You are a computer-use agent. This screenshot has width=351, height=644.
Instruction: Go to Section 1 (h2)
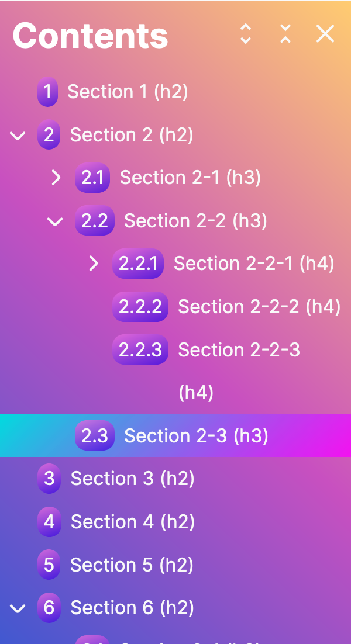[128, 92]
